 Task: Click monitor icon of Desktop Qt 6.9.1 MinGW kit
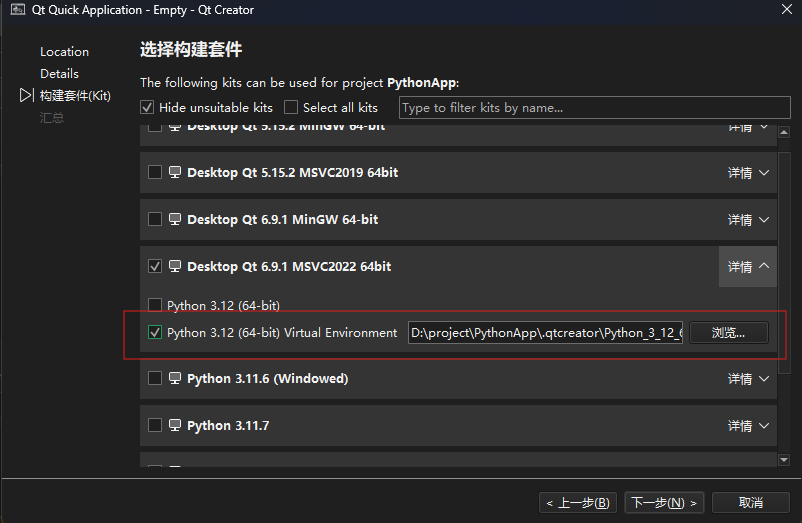175,219
